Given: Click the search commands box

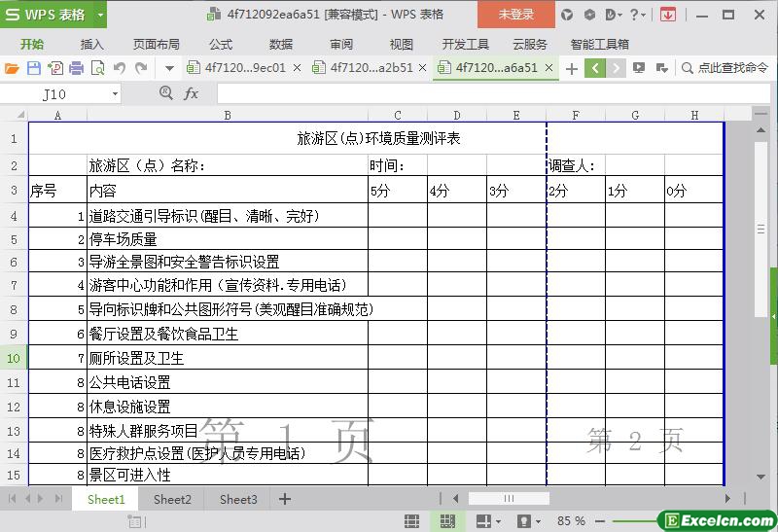Looking at the screenshot, I should click(725, 68).
